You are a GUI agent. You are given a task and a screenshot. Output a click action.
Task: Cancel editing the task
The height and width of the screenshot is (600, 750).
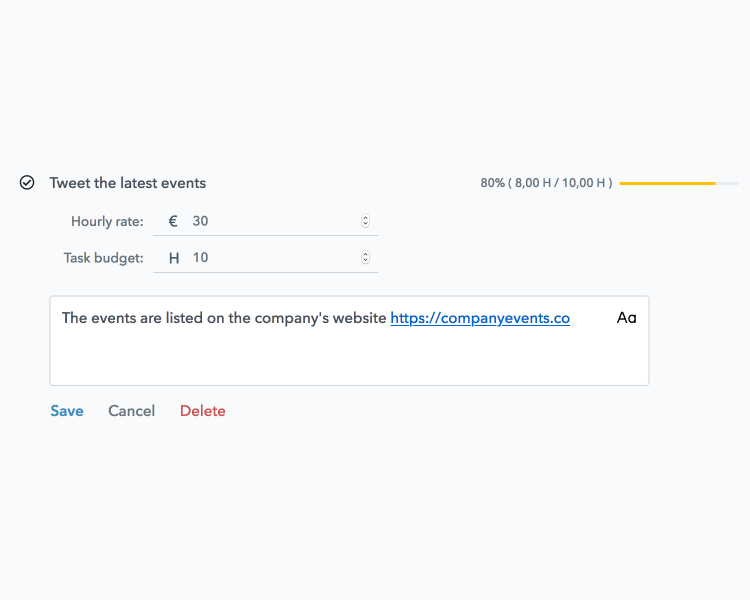[132, 411]
